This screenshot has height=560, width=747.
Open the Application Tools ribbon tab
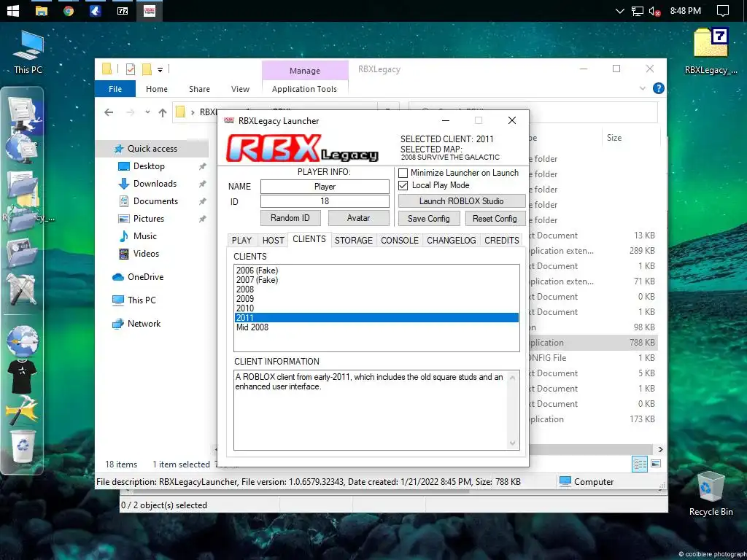pyautogui.click(x=304, y=89)
